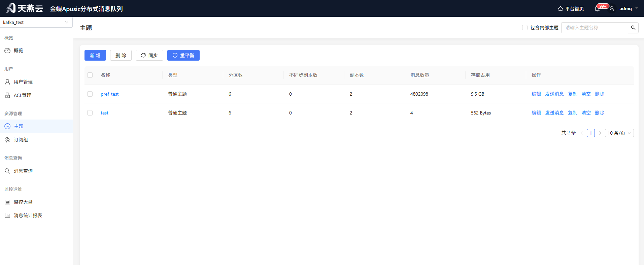The height and width of the screenshot is (265, 644).
Task: Click the search magnifier icon button
Action: pos(633,28)
